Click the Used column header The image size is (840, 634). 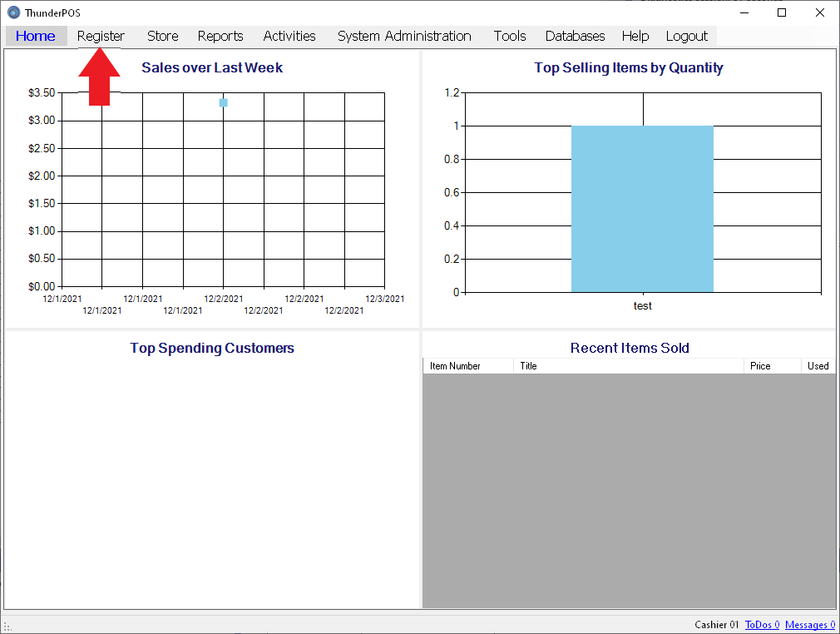818,366
